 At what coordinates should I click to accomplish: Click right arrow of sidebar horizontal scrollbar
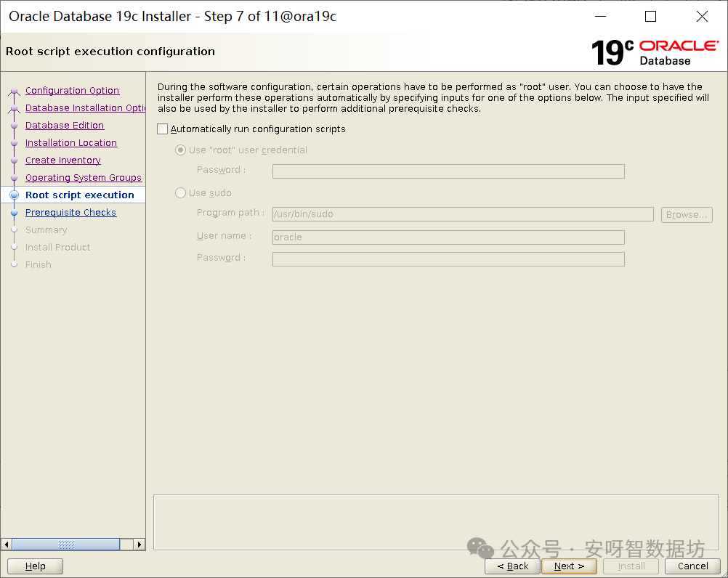pyautogui.click(x=139, y=544)
